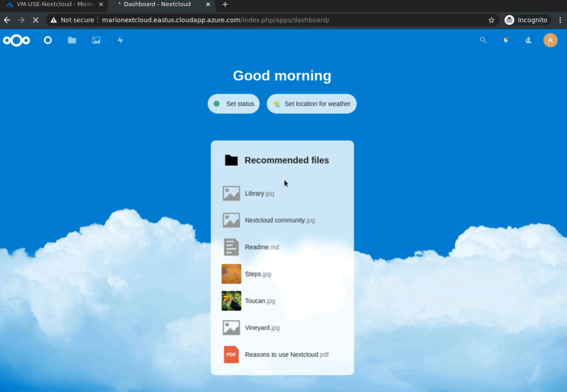The image size is (567, 392).
Task: Click the browser forward arrow
Action: 21,20
